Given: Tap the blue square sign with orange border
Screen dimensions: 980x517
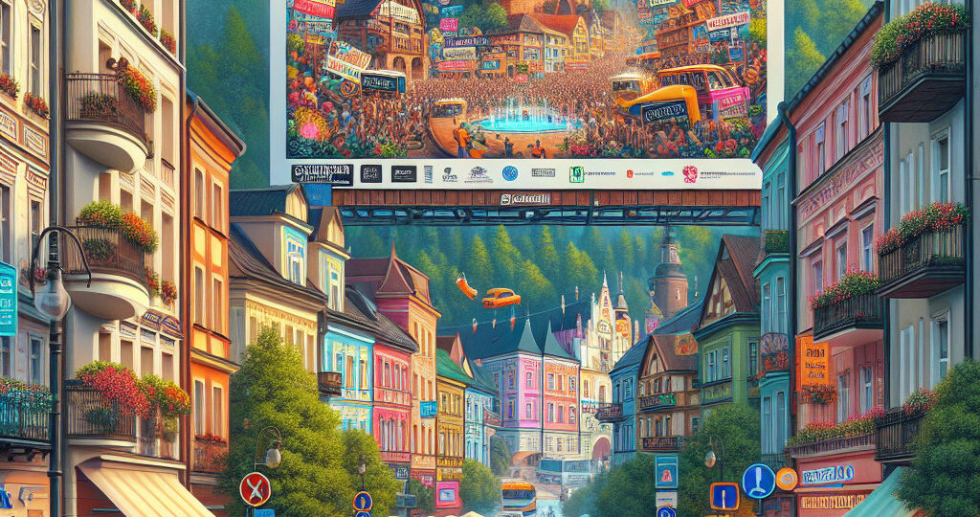Looking at the screenshot, I should (724, 496).
